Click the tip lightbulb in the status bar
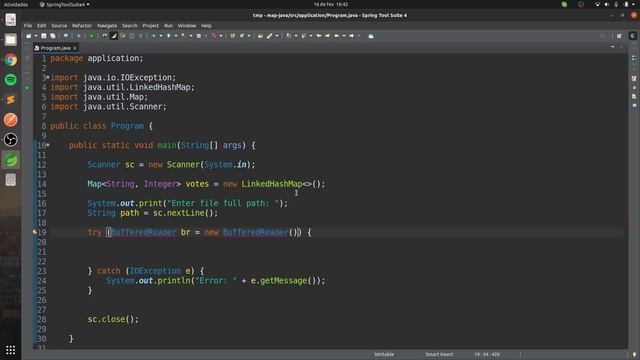640x360 pixels. 634,354
